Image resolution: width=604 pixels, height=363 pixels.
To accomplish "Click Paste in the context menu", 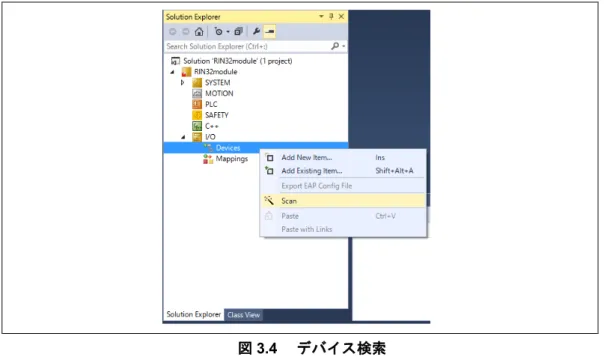I will 343,216.
